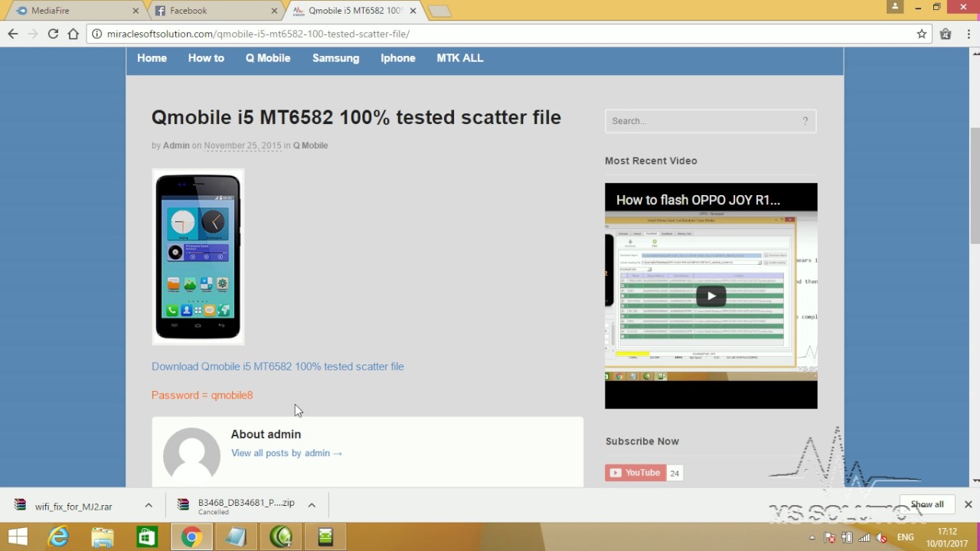
Task: Close the downloads bar
Action: click(x=969, y=504)
